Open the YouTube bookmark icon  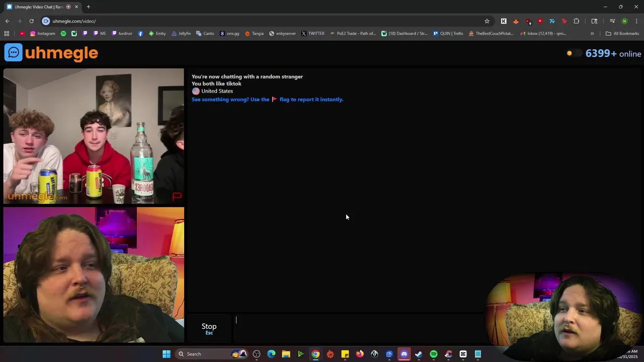[22, 34]
